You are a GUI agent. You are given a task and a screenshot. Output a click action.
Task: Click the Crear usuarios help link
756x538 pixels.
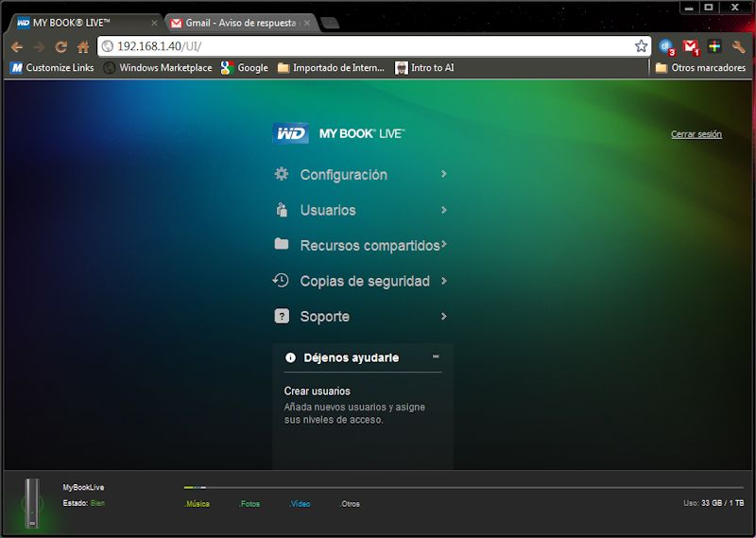(317, 390)
